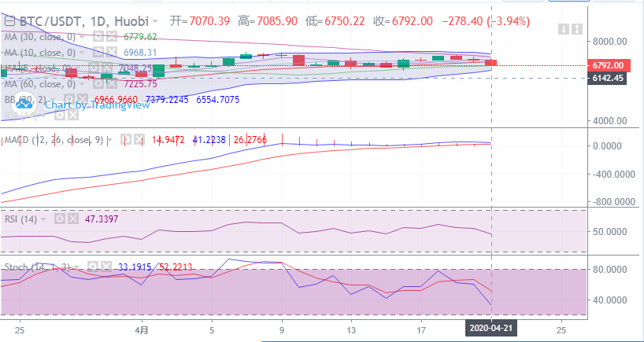This screenshot has width=644, height=342.
Task: Click the MACD (12, 26, close, 9) label
Action: (x=54, y=140)
